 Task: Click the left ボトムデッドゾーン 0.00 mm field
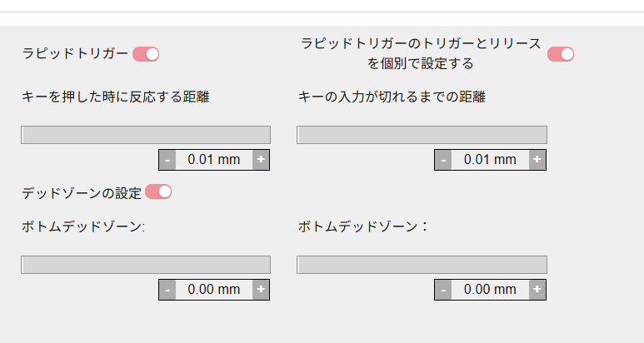tap(214, 290)
